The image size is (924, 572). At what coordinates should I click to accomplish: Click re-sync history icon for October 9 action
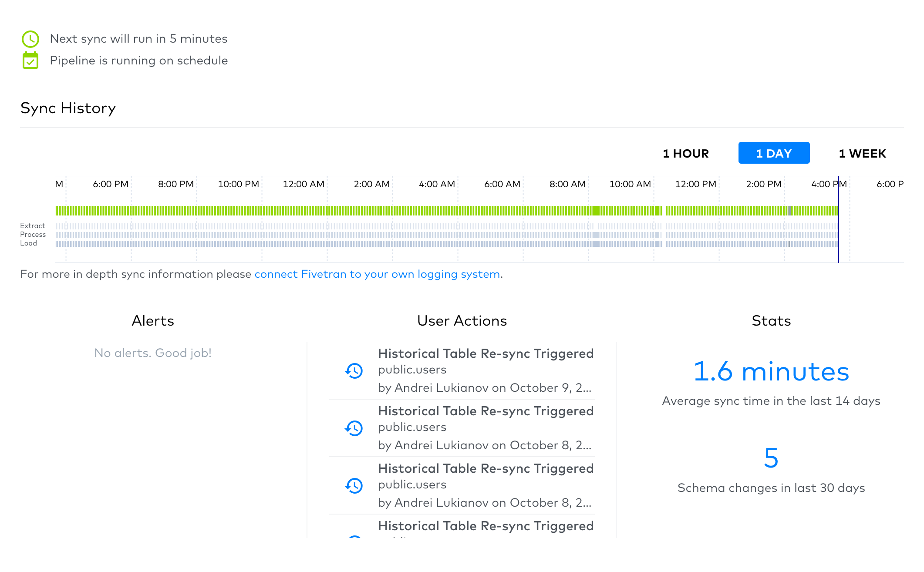pos(354,371)
